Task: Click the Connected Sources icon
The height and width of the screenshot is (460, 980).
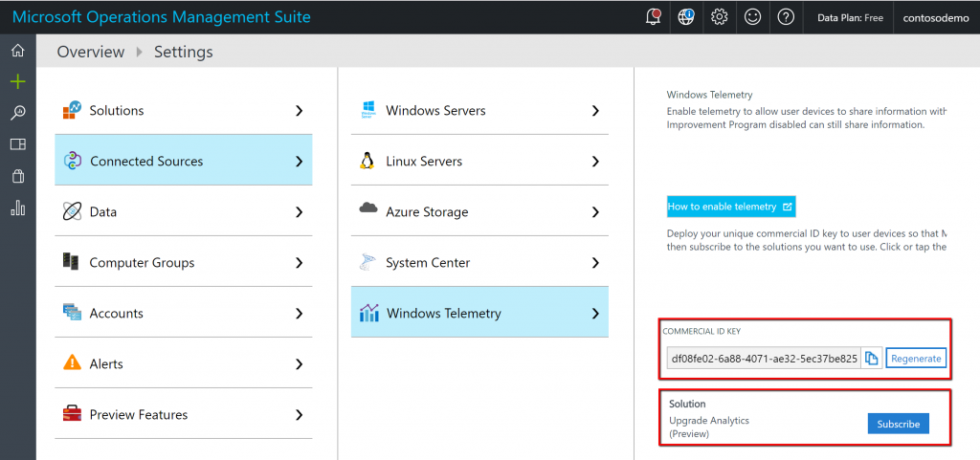Action: pyautogui.click(x=73, y=161)
